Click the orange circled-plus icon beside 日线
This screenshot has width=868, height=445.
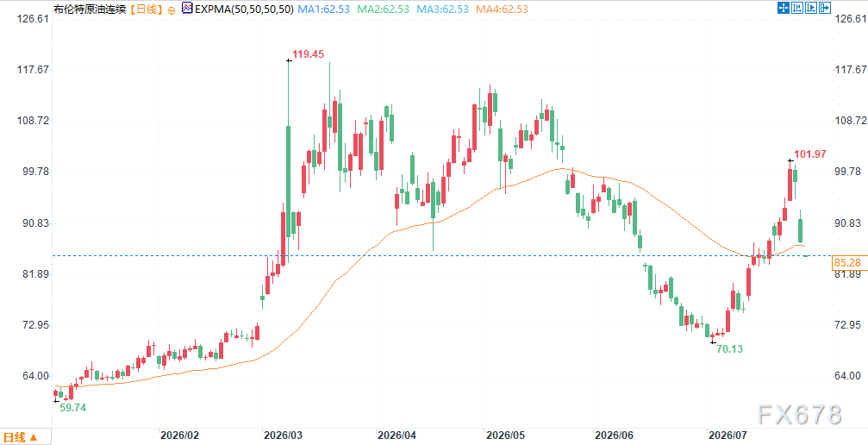pyautogui.click(x=171, y=9)
